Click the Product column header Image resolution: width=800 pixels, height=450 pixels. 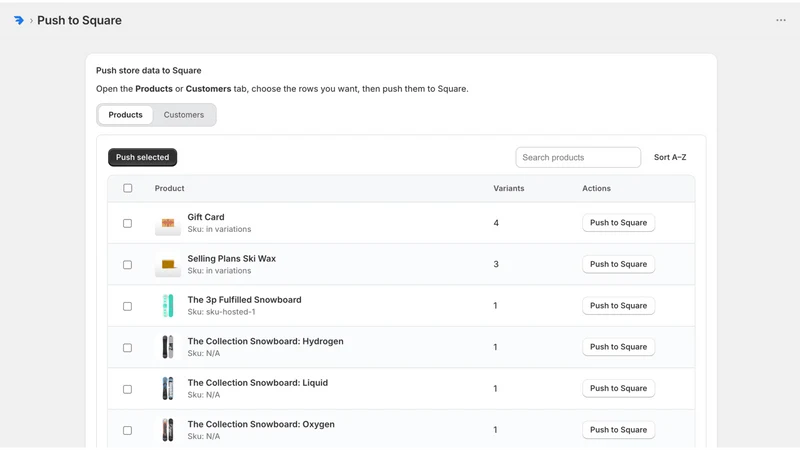click(x=169, y=188)
